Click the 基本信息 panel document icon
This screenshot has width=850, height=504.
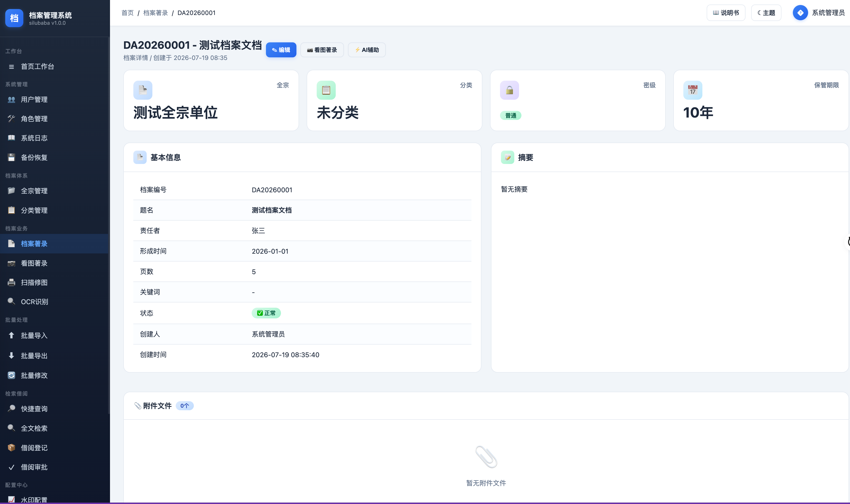pyautogui.click(x=140, y=157)
